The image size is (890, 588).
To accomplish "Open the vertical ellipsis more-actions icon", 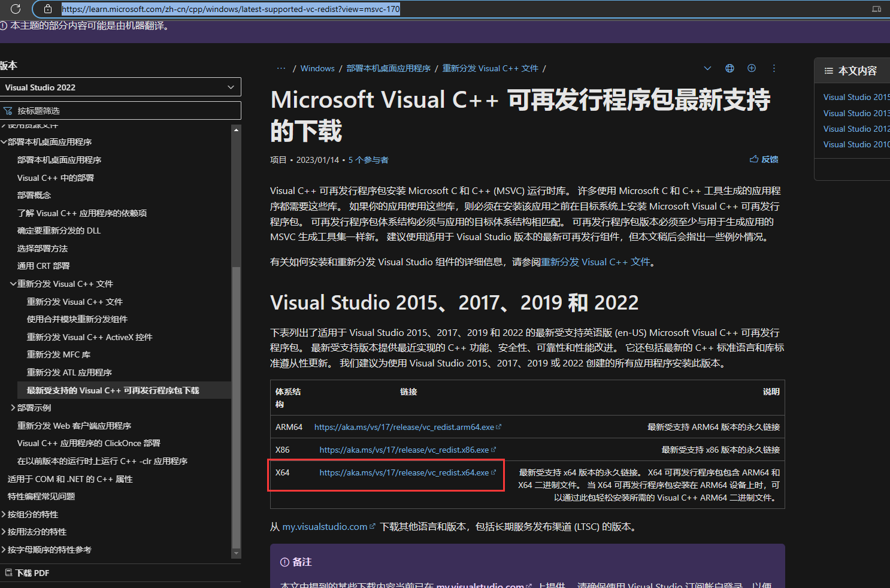I will (x=774, y=68).
